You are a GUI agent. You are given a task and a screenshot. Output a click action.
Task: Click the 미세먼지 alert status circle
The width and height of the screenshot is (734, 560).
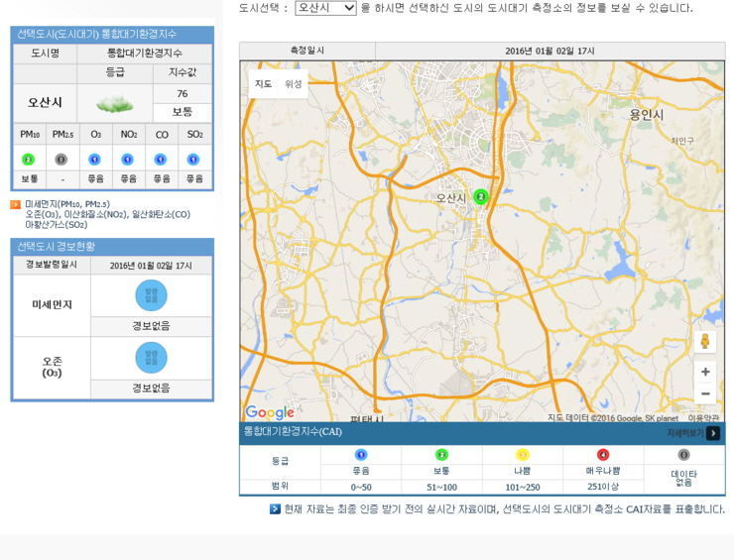(x=151, y=295)
